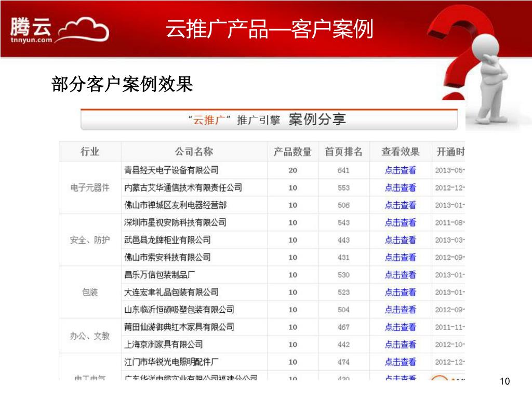
Task: Click date 2011-11- in 莆田仙游御典 row
Action: (450, 327)
